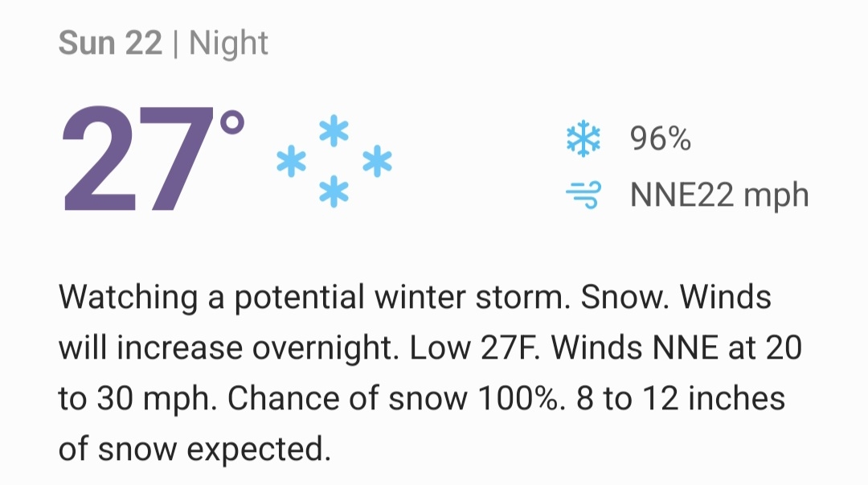Tap the 96% precipitation value
Viewport: 868px width, 485px height.
[660, 139]
